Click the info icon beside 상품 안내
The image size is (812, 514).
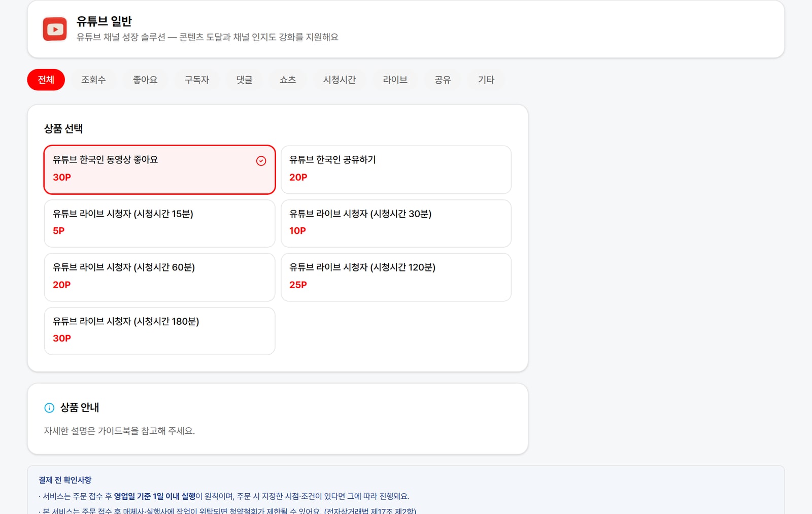tap(49, 407)
